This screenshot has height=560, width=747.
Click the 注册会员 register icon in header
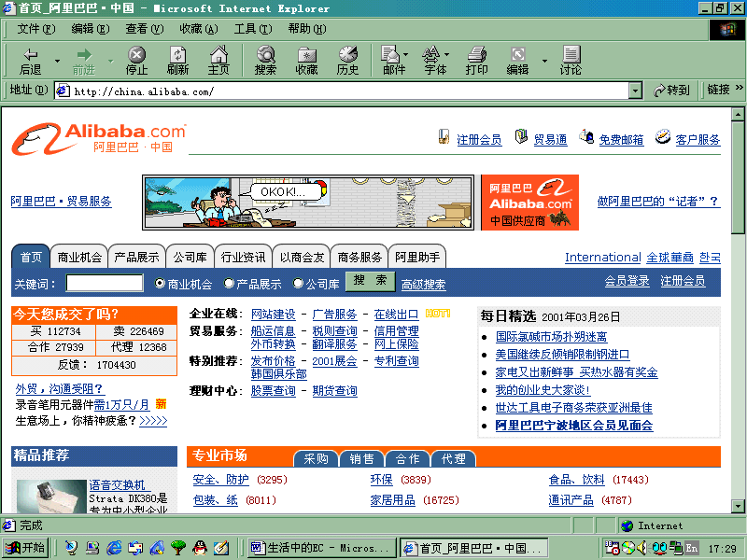coord(444,136)
